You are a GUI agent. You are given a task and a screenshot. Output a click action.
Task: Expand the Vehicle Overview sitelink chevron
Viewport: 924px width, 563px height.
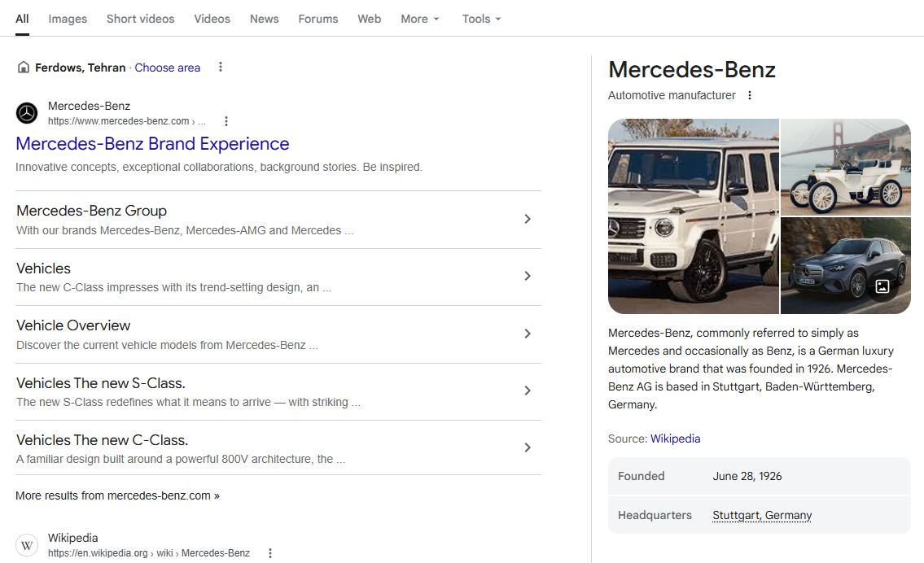(x=528, y=334)
